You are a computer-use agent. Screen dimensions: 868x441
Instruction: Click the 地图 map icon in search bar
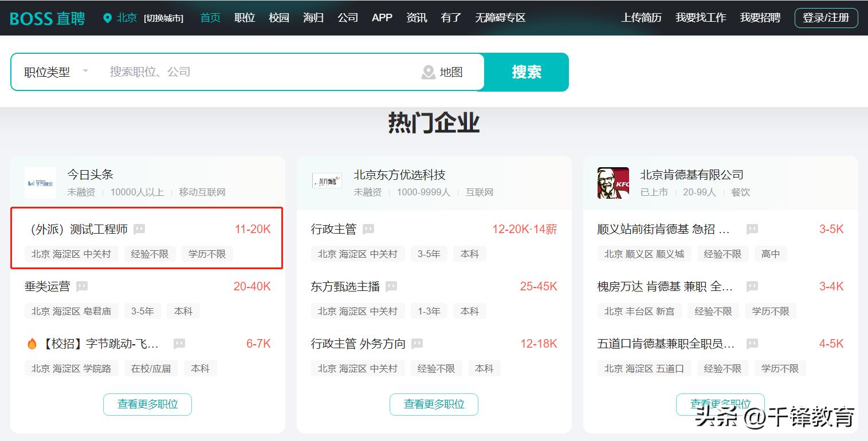pos(427,72)
